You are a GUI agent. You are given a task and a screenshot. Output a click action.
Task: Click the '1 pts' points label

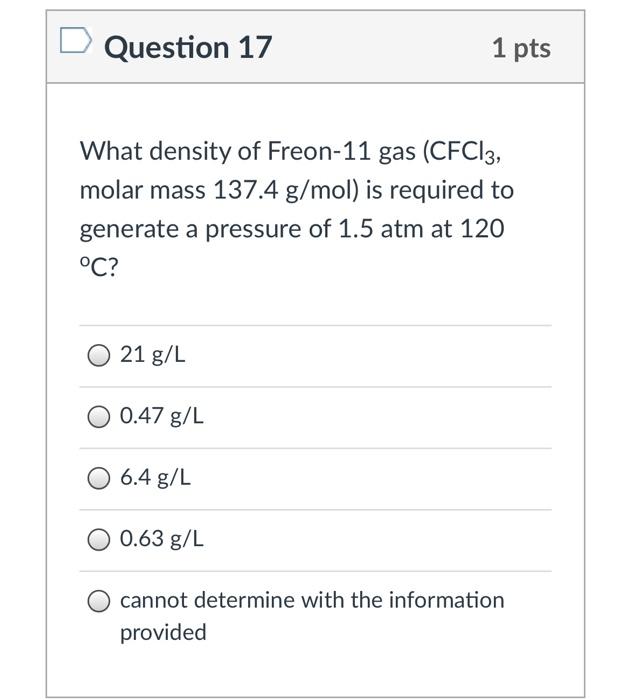tap(521, 48)
